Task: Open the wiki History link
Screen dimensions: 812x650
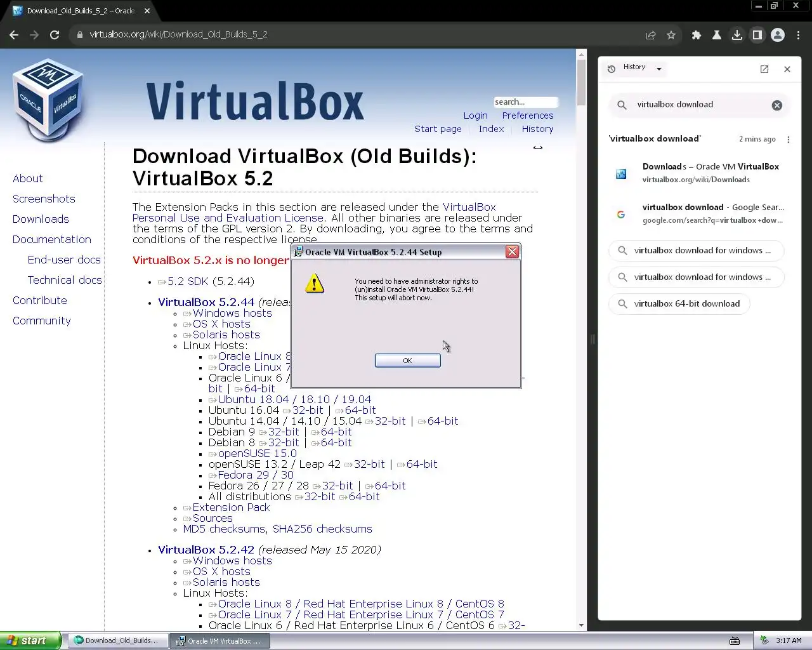Action: (x=537, y=129)
